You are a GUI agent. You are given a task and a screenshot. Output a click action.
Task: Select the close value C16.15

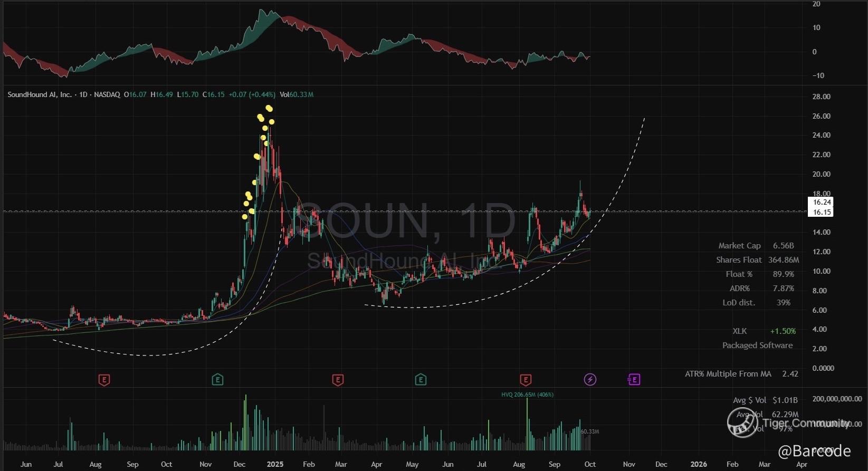214,95
